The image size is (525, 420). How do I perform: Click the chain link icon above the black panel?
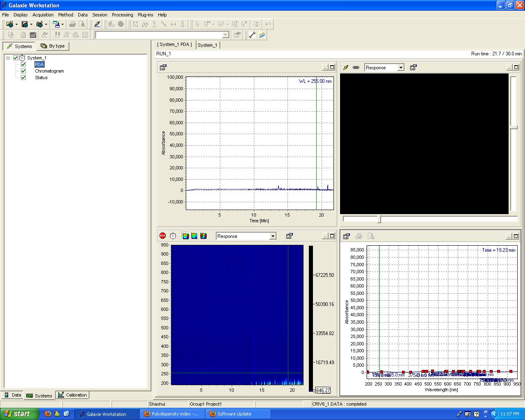(356, 68)
